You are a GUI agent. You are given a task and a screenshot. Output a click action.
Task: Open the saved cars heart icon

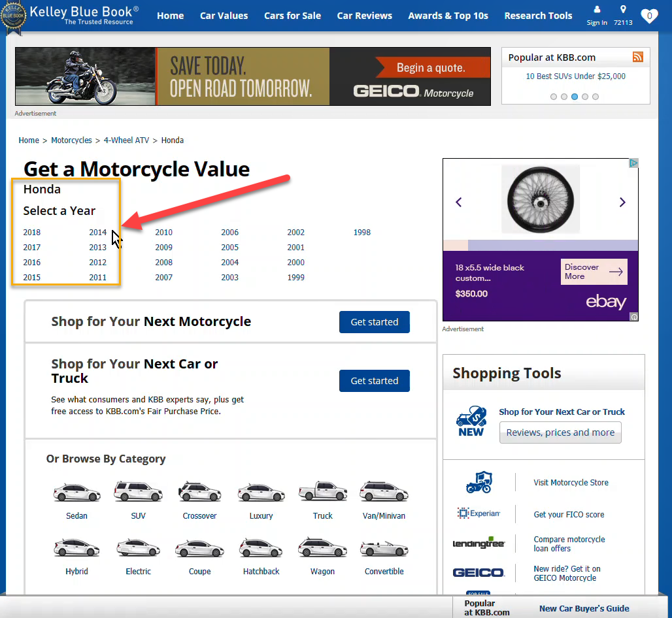tap(649, 16)
